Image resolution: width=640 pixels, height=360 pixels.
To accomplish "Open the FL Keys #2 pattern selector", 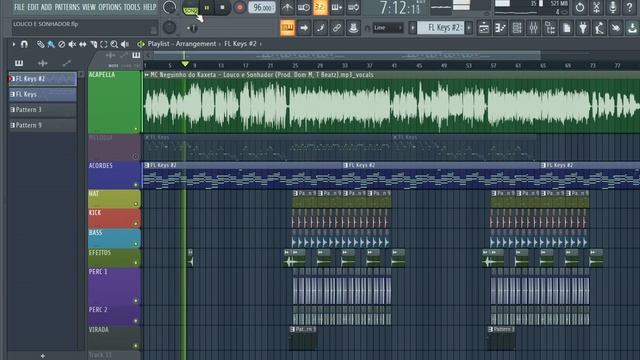I will tap(441, 28).
